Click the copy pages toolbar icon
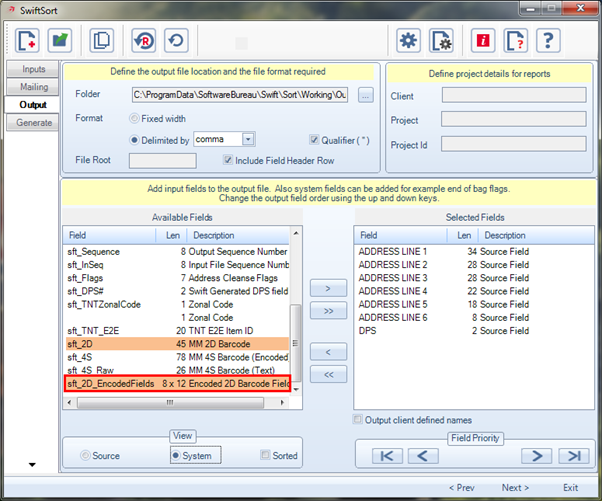 click(x=101, y=40)
